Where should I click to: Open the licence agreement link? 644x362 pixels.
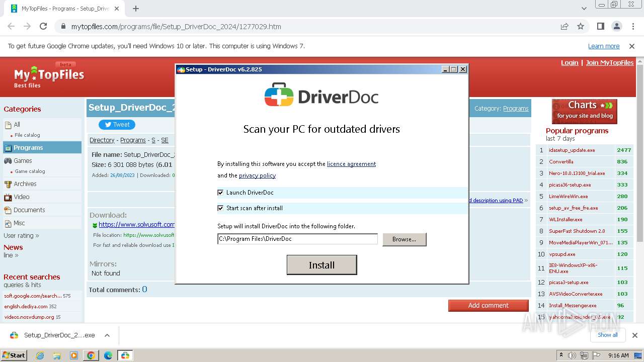pyautogui.click(x=351, y=164)
